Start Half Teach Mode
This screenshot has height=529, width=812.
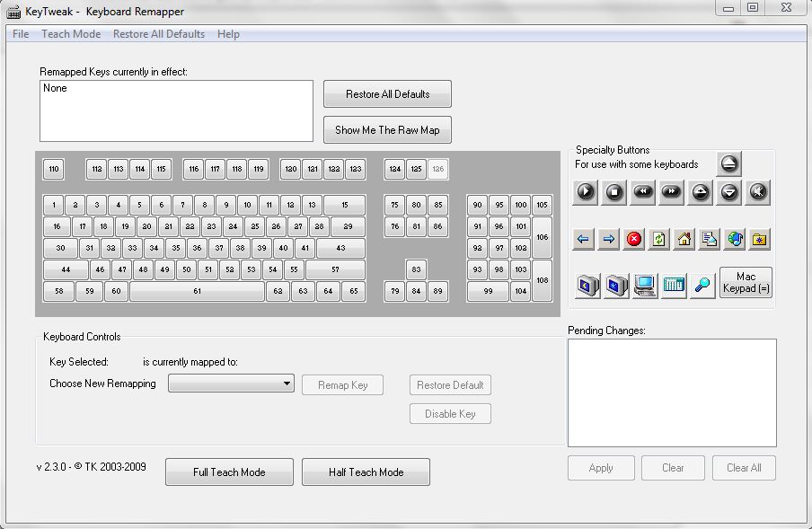(366, 472)
